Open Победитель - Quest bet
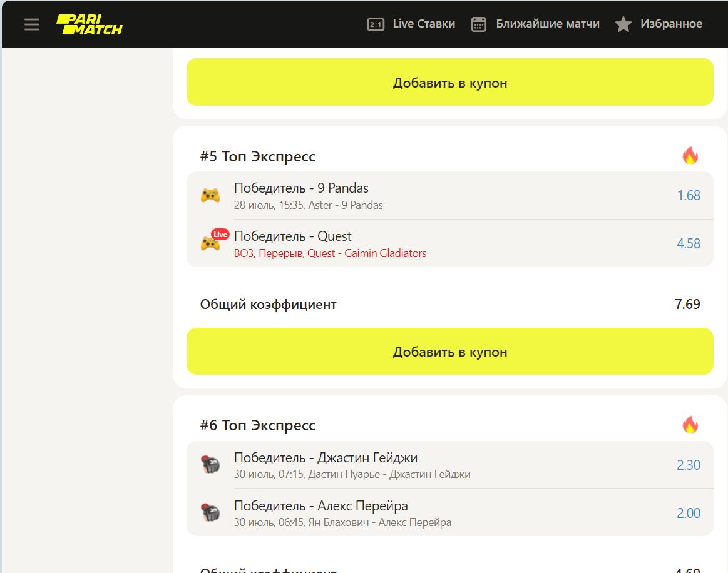The height and width of the screenshot is (573, 728). tap(292, 236)
